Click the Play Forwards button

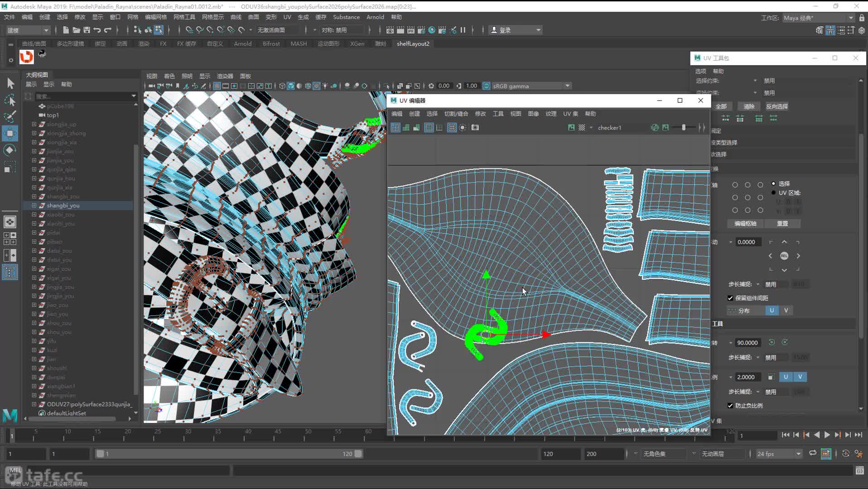click(x=827, y=435)
